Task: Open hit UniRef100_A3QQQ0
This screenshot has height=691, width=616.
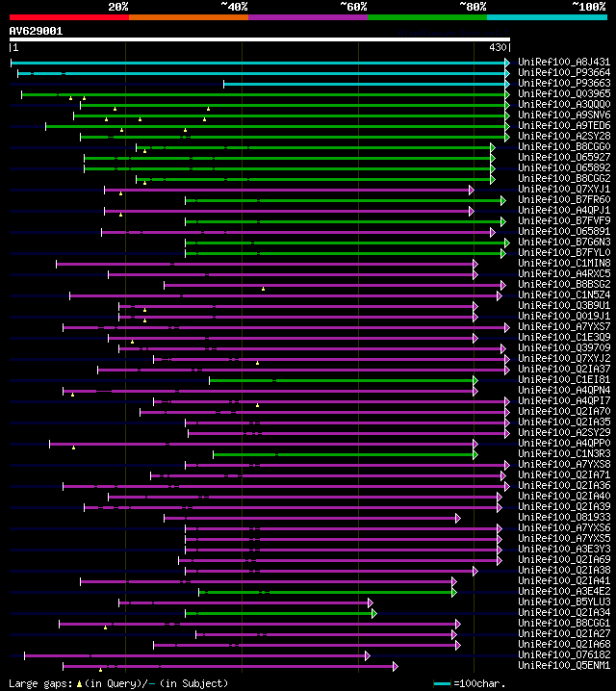Action: [x=564, y=104]
